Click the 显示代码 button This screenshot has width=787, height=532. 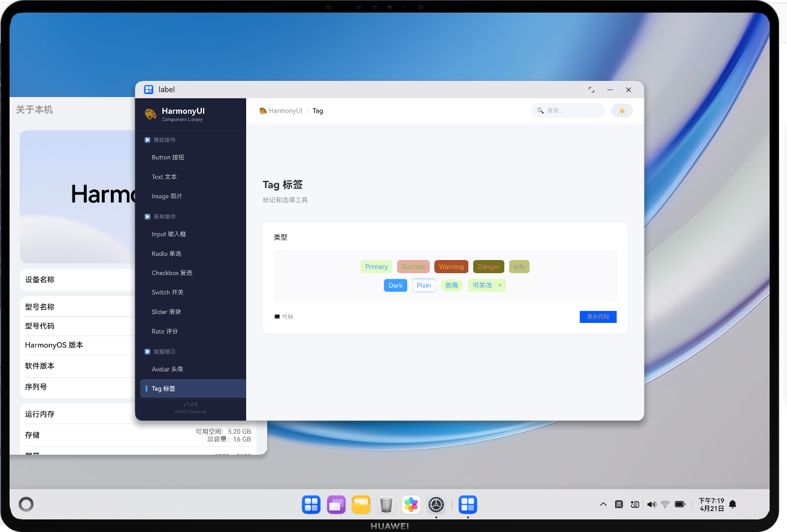598,316
